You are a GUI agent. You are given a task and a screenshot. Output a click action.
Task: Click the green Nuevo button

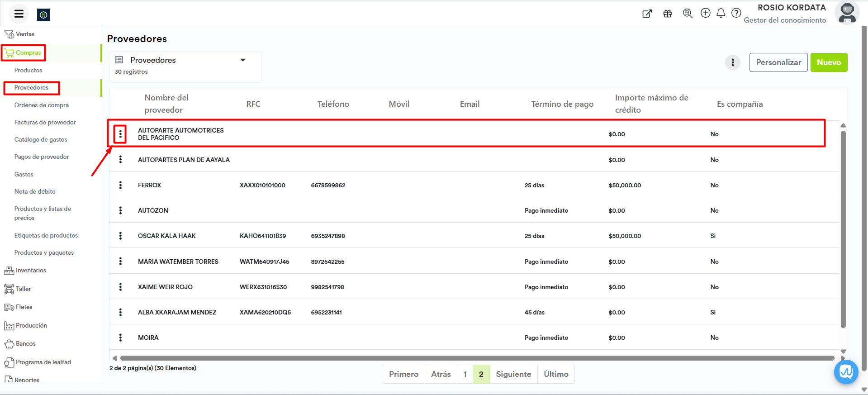[x=828, y=62]
